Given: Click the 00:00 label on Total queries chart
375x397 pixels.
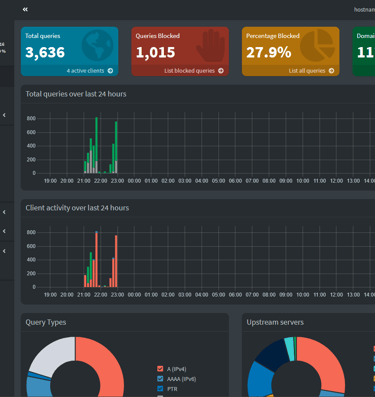Looking at the screenshot, I should (x=134, y=181).
